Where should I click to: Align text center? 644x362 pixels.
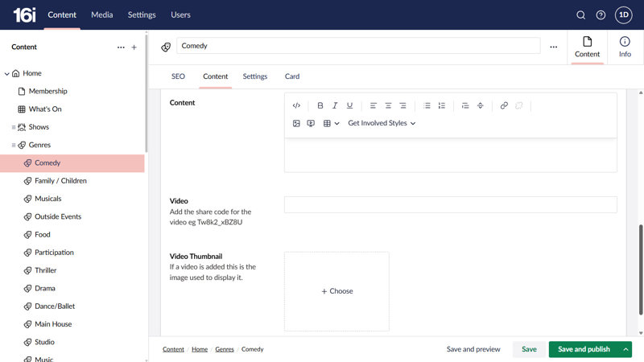388,105
